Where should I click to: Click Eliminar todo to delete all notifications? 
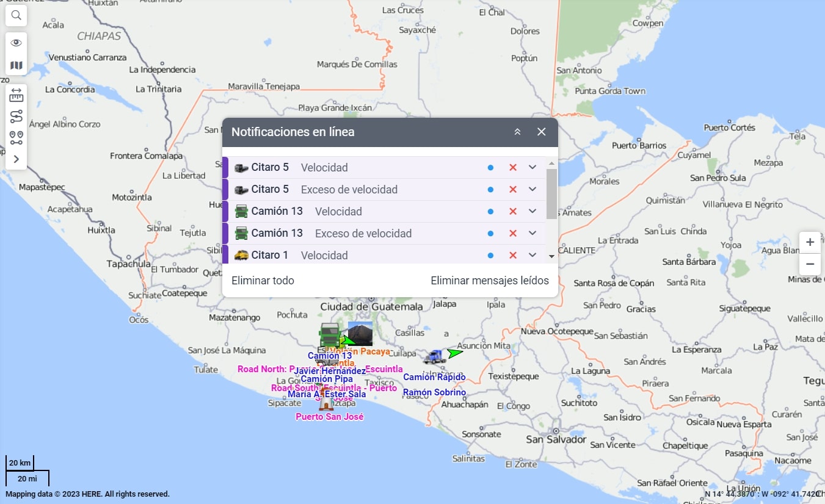point(263,280)
